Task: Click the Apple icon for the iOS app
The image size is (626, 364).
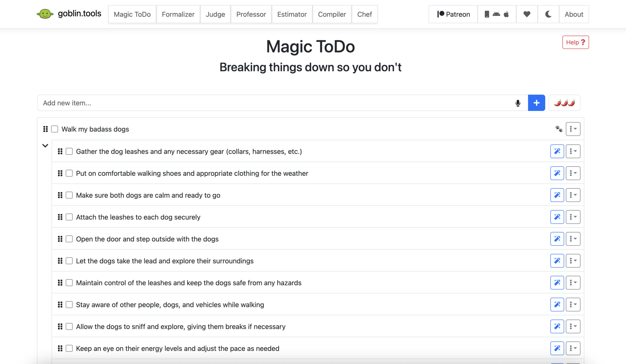Action: [506, 14]
